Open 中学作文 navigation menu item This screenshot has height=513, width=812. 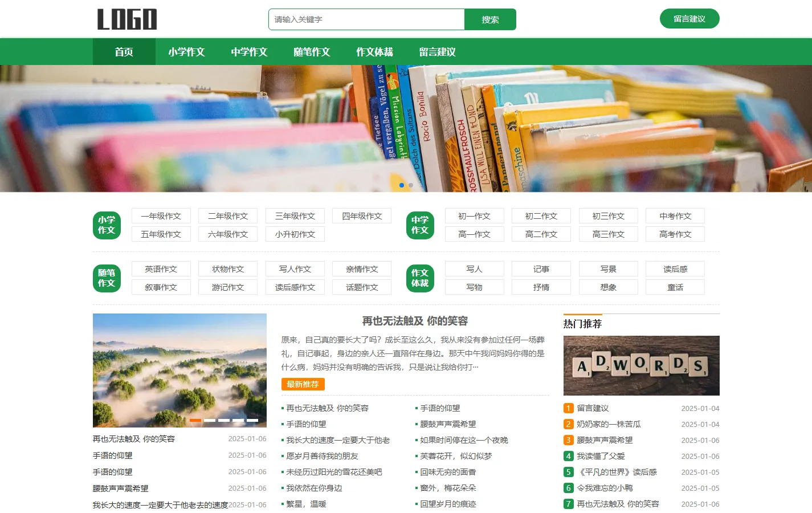250,52
